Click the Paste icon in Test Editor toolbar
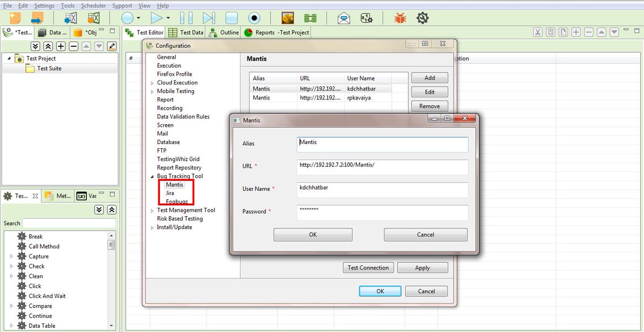Screen dimensions: 644x332 click(563, 32)
